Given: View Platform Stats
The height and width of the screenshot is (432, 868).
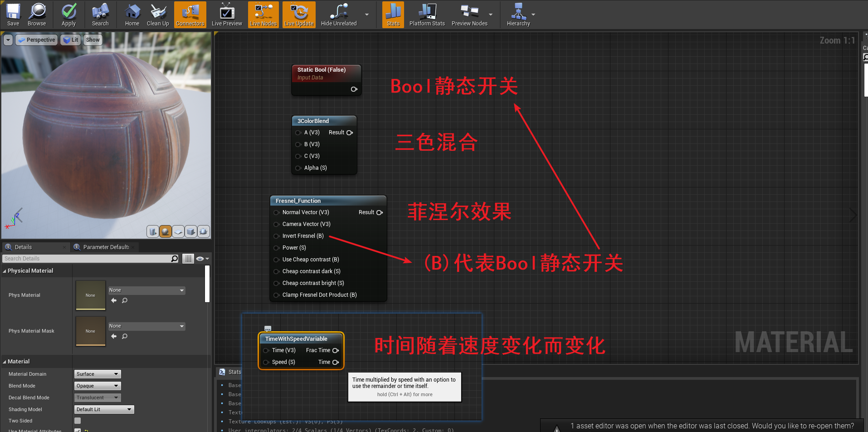Looking at the screenshot, I should pyautogui.click(x=426, y=14).
